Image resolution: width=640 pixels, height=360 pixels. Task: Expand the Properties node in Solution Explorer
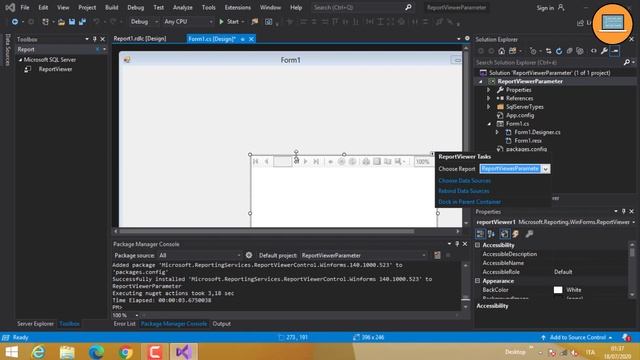click(489, 90)
